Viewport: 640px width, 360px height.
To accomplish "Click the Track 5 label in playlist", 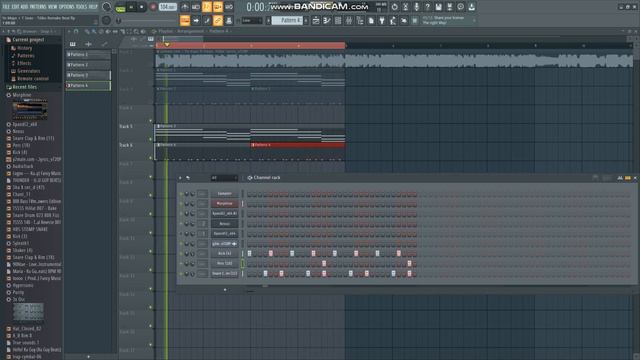I will [126, 127].
